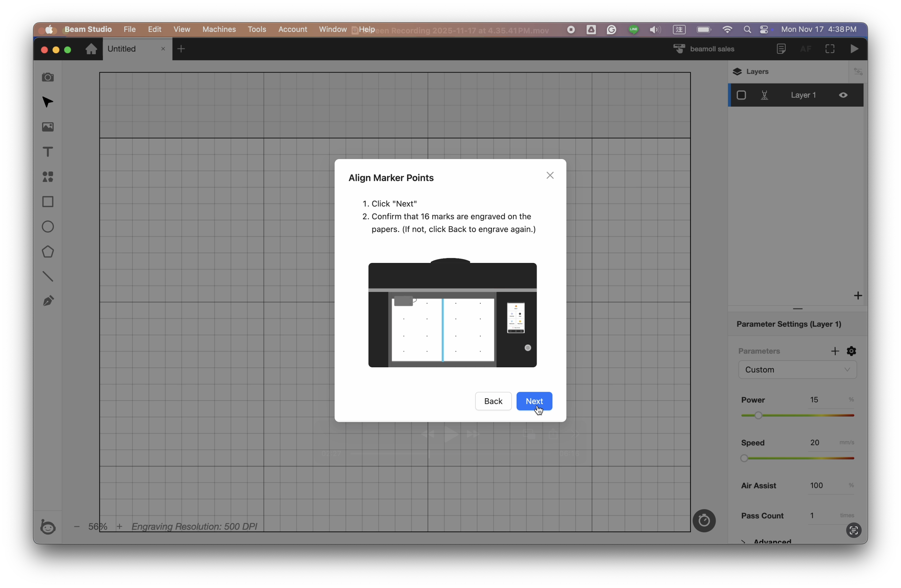Click the marker illustration in the dialog
The image size is (901, 588).
point(452,312)
